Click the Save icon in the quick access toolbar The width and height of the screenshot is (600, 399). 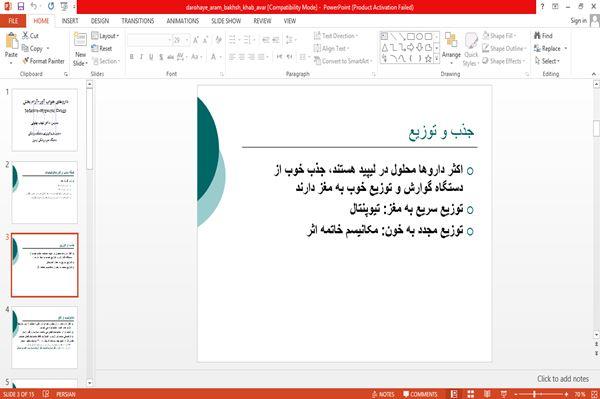click(21, 6)
